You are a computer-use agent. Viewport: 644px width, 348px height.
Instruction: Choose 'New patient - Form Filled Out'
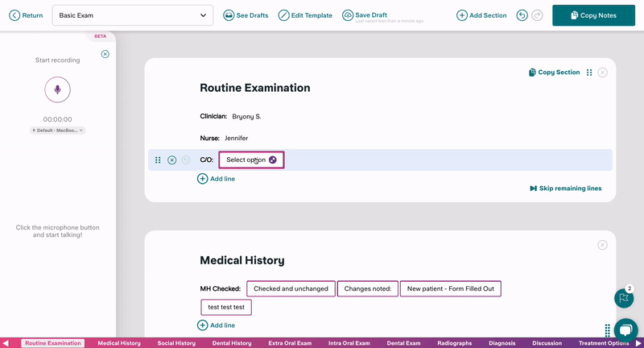451,288
